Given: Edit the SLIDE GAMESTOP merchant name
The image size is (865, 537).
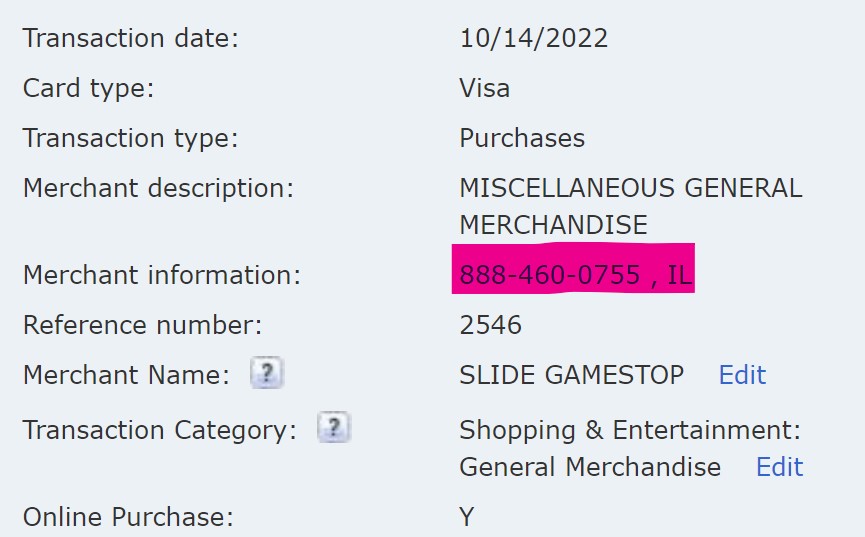Looking at the screenshot, I should point(742,375).
